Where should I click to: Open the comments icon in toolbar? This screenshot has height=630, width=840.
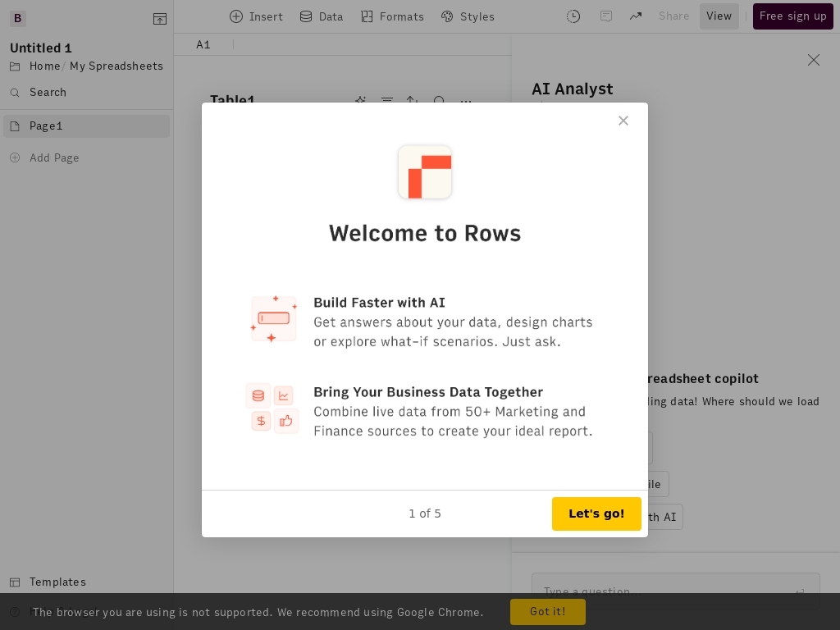pos(606,16)
